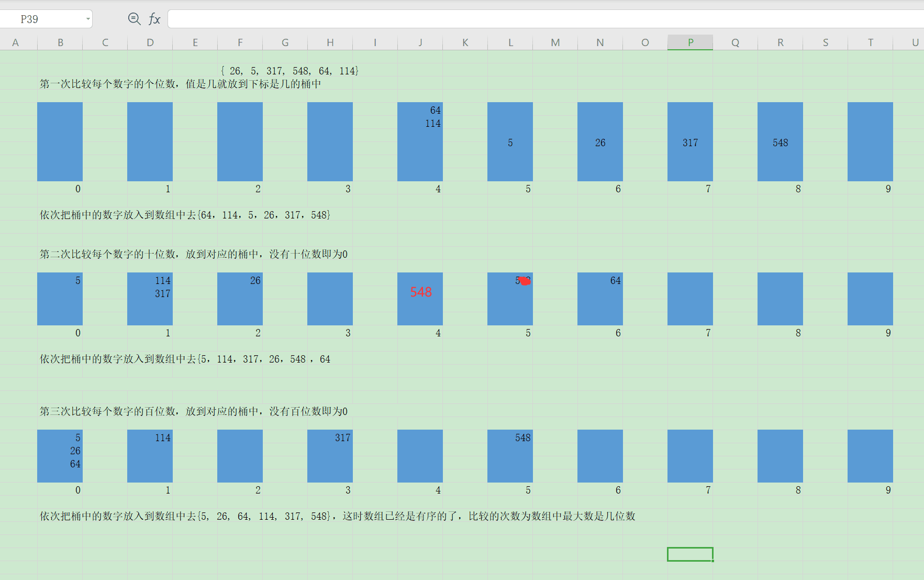Click 5 in the ones-digit bucket 5
924x580 pixels.
[x=510, y=143]
